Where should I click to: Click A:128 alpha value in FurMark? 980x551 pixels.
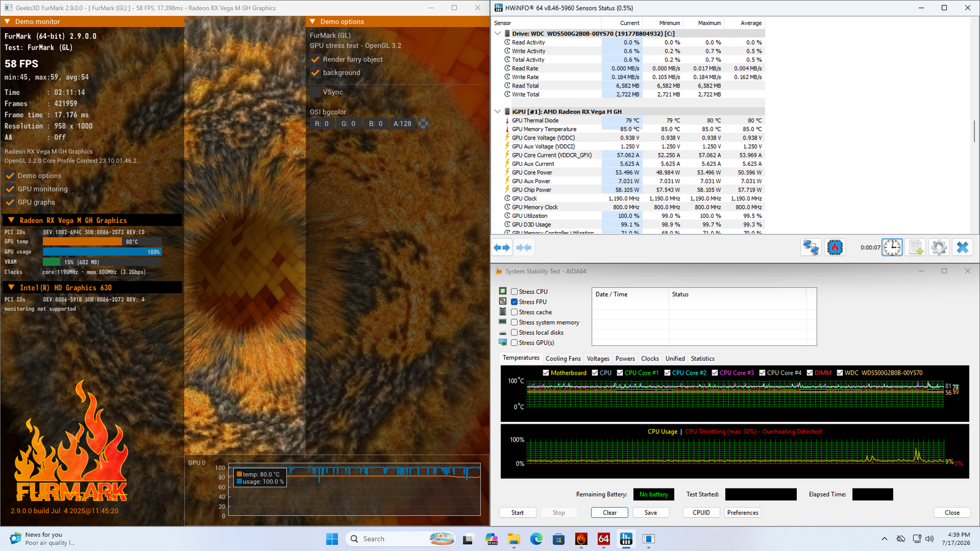click(402, 124)
